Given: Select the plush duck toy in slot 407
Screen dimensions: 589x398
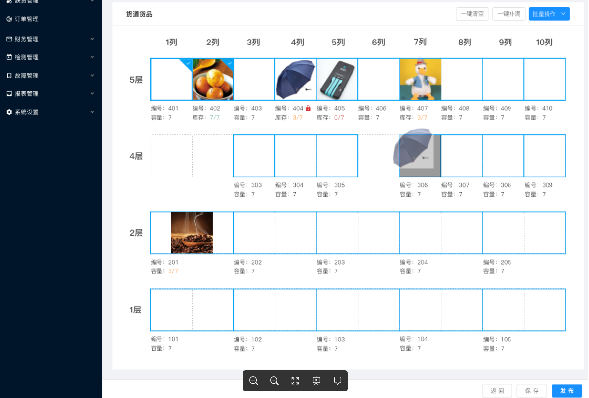Looking at the screenshot, I should tap(420, 79).
